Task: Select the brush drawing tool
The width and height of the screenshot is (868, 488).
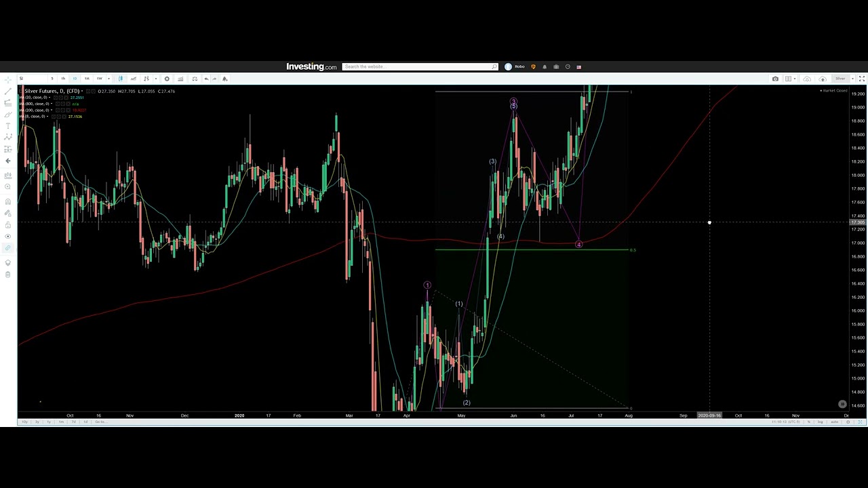Action: [x=7, y=114]
